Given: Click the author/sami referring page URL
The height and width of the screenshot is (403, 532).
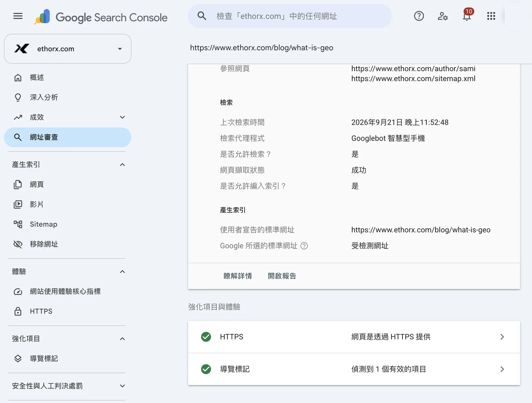Looking at the screenshot, I should [413, 68].
